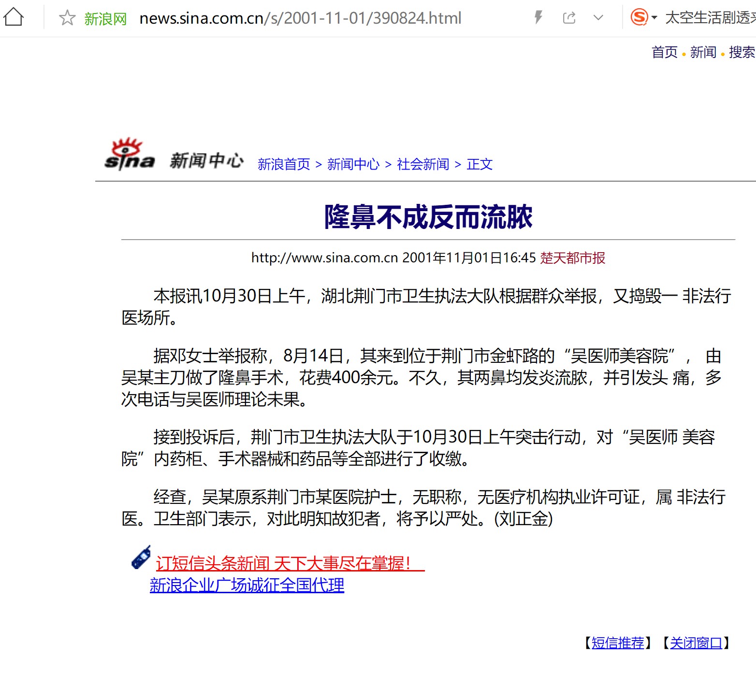The width and height of the screenshot is (756, 700).
Task: Open the 新闻 top navigation link
Action: [703, 52]
